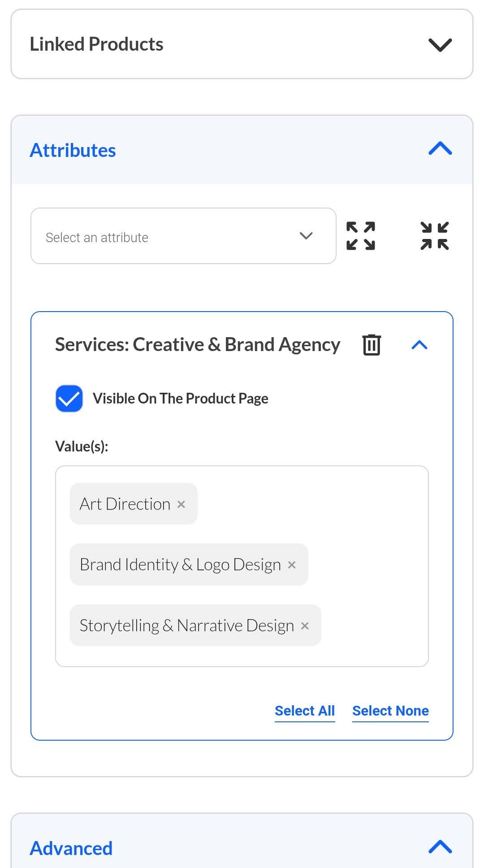Click the Visible On The Product Page label
Image resolution: width=484 pixels, height=868 pixels.
pos(180,399)
